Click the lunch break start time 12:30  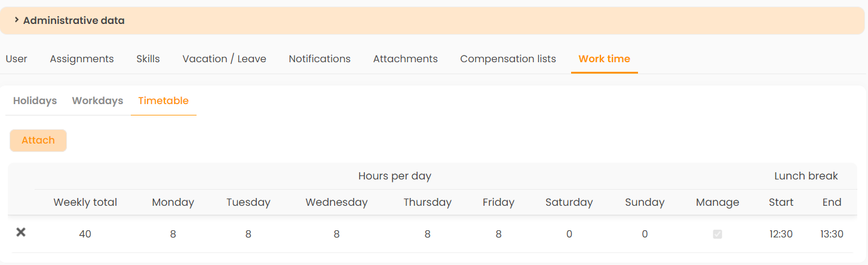[x=781, y=234]
